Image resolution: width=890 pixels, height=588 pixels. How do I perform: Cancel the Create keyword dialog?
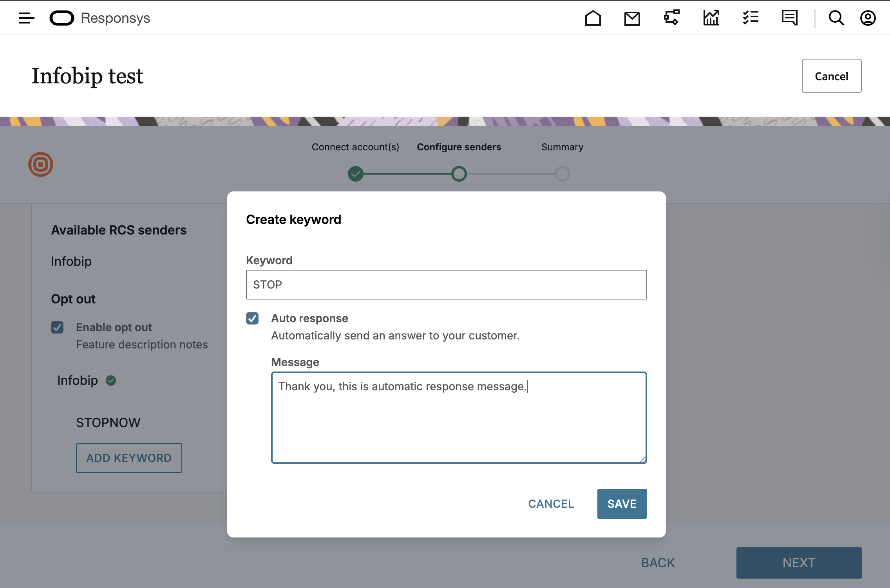click(x=551, y=504)
